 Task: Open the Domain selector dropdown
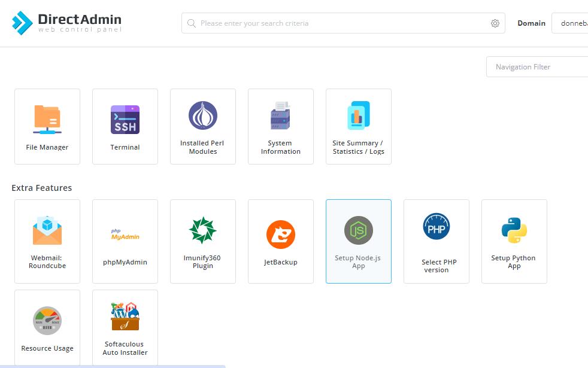(569, 23)
